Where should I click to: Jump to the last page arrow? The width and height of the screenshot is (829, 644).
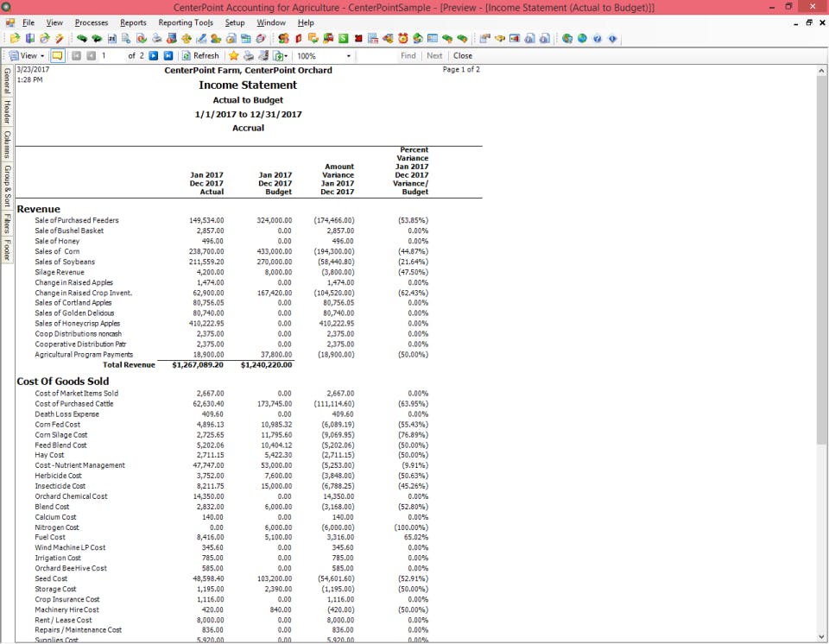[167, 55]
